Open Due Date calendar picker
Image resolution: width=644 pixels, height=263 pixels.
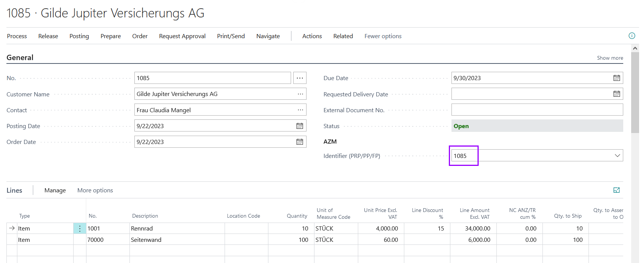[x=616, y=78]
